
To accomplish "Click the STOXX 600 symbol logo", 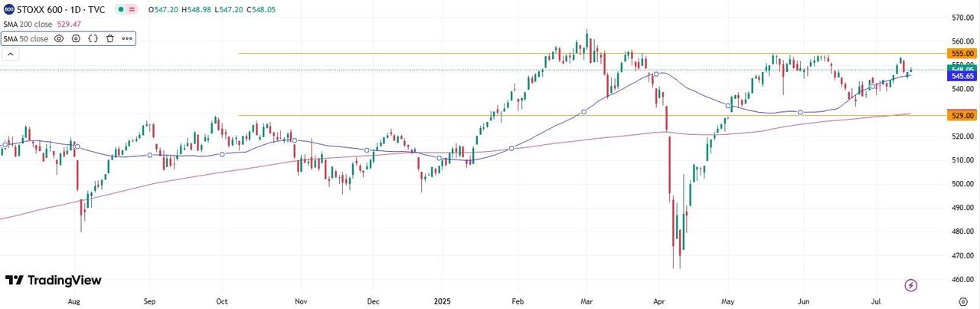I will [x=9, y=9].
